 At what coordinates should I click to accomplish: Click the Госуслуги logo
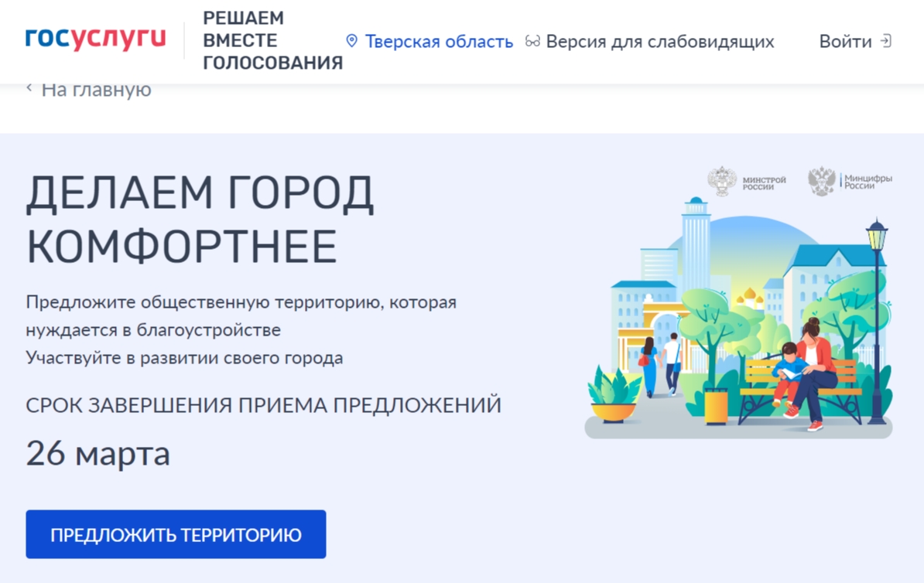(x=95, y=40)
